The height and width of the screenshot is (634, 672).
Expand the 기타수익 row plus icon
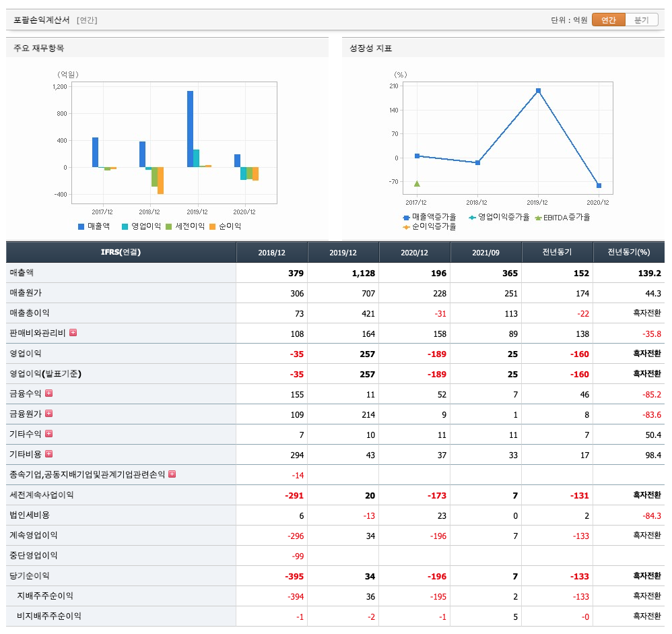pos(49,433)
